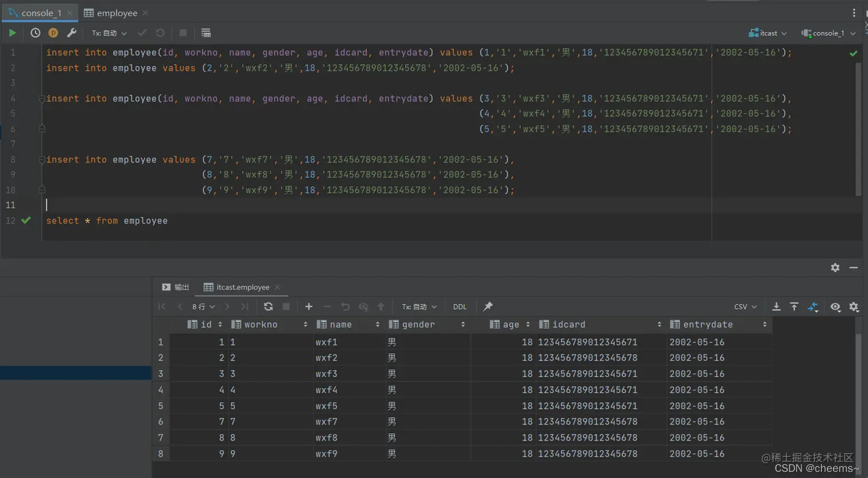Go to last page of results
The image size is (868, 478).
click(x=245, y=307)
